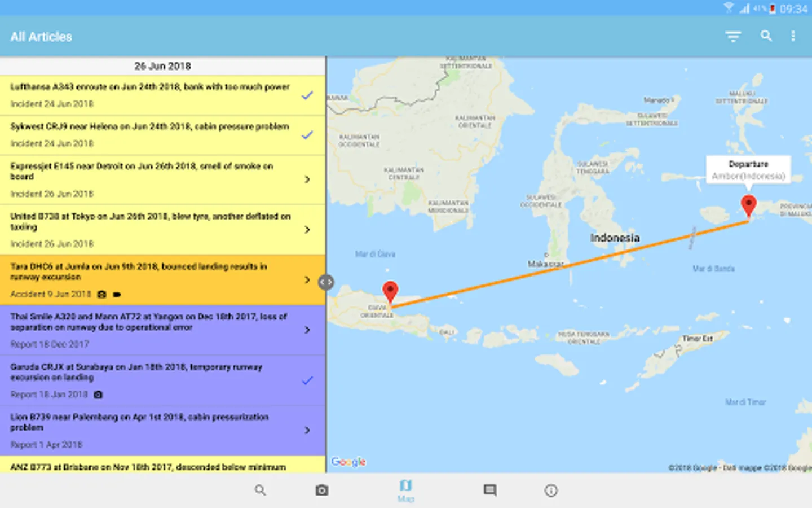
Task: Open Garuda CRJX at Surabaya article title
Action: pos(136,372)
